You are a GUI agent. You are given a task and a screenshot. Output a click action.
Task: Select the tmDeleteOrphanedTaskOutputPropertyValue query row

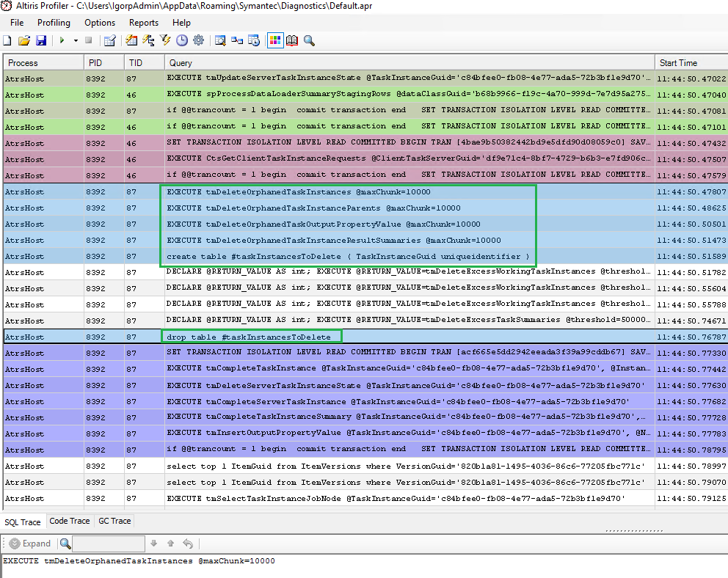[x=365, y=224]
